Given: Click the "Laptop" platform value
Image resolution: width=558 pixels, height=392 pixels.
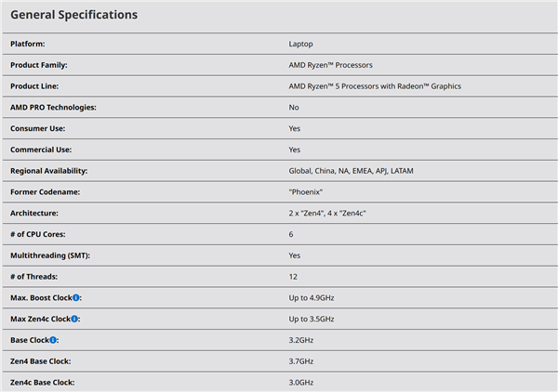Looking at the screenshot, I should point(300,44).
